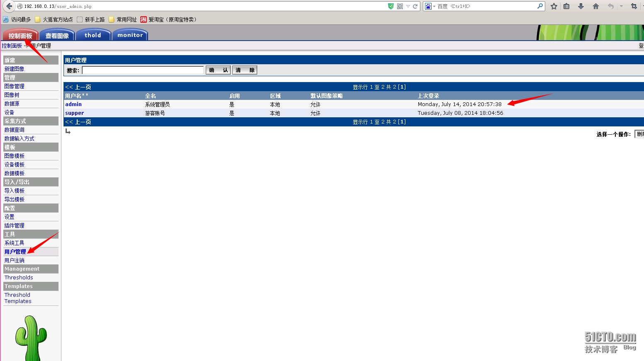Viewport: 644px width, 361px height.
Task: Click the 游客账号 full name cell
Action: click(155, 113)
